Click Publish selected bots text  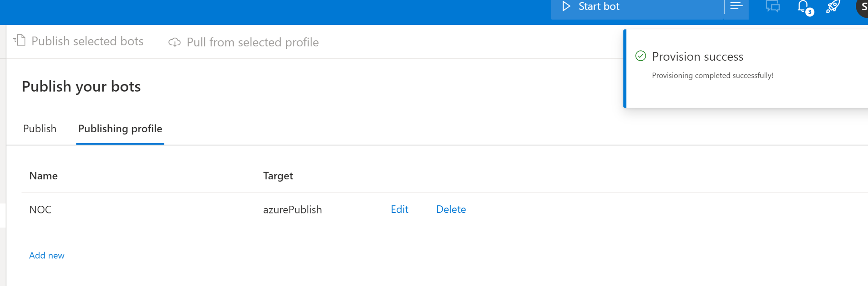(87, 41)
